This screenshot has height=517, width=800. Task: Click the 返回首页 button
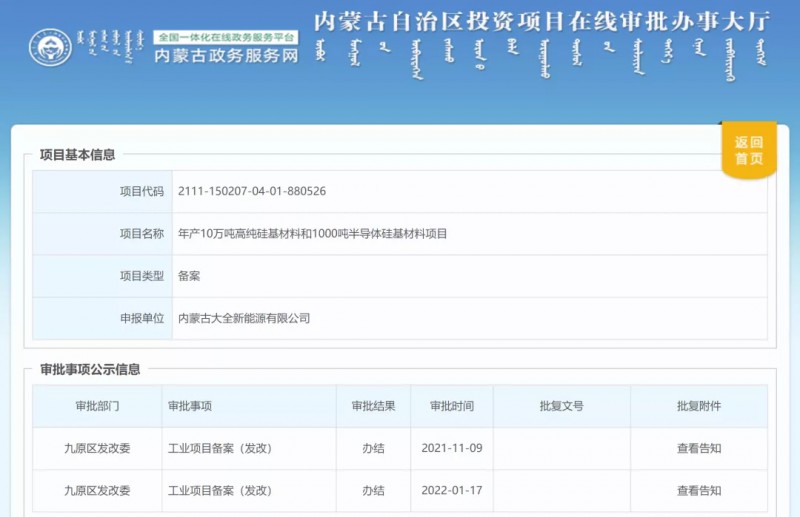click(748, 150)
